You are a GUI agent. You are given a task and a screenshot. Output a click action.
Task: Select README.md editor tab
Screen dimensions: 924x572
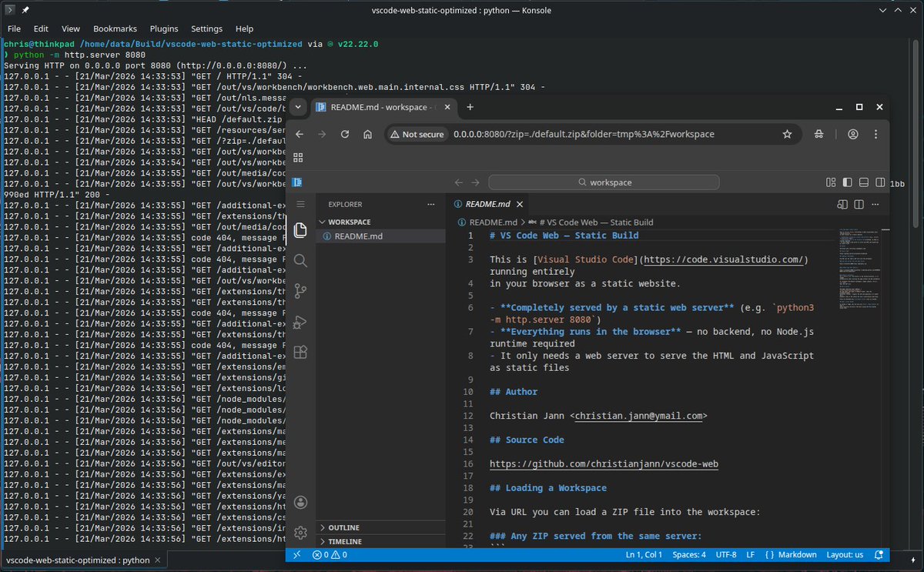488,204
